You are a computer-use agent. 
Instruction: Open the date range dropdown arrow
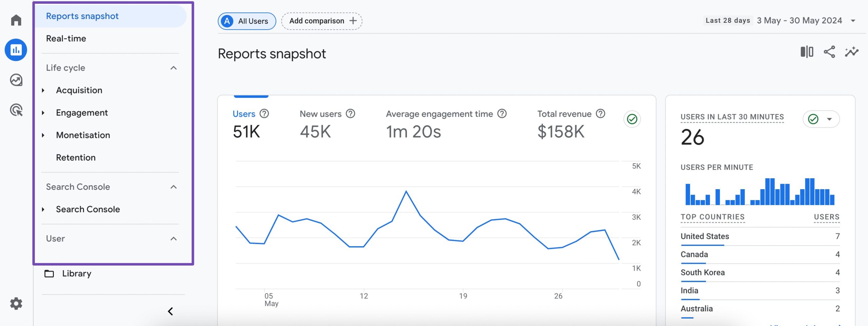coord(853,21)
